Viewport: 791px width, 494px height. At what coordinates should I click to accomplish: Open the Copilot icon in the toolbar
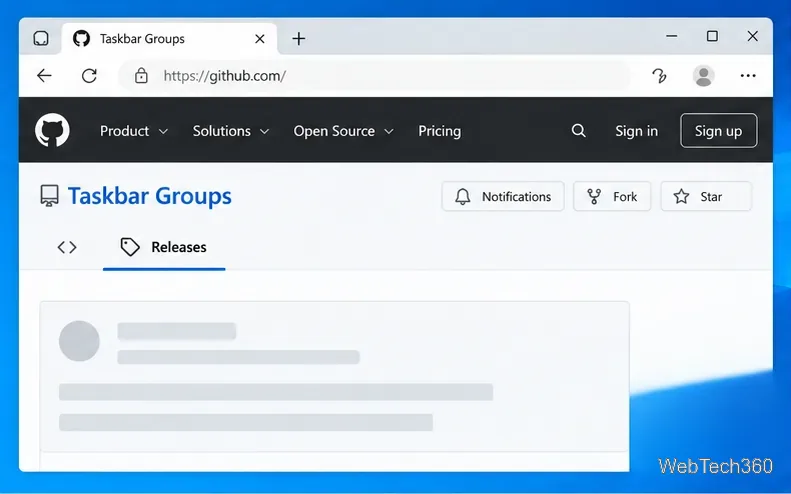point(659,76)
